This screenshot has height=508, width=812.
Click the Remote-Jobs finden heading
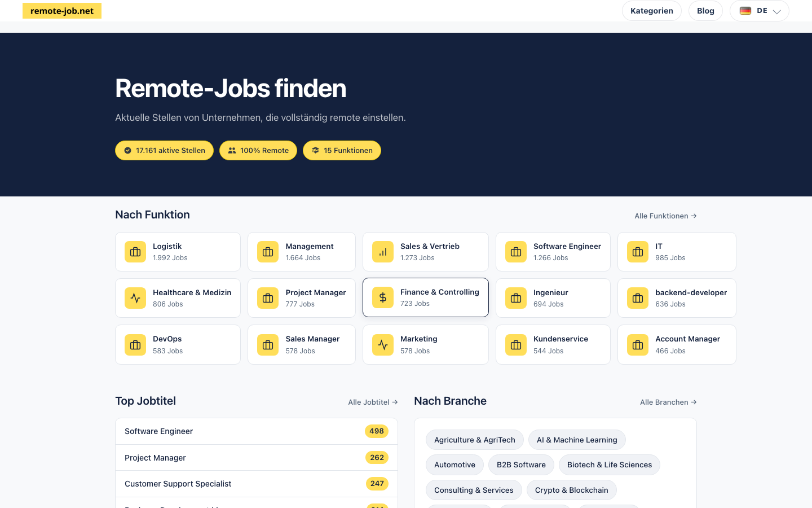tap(231, 88)
